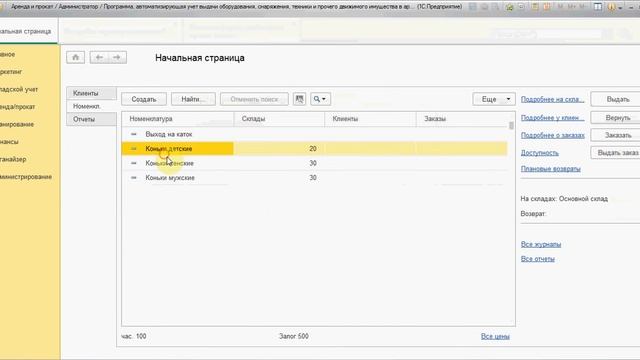The width and height of the screenshot is (640, 360).
Task: Open the Администрирование section
Action: (26, 177)
